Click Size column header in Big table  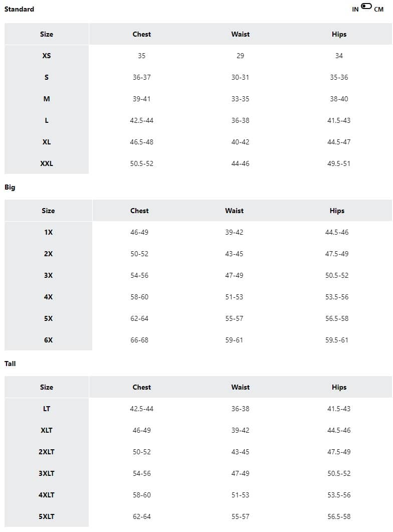(x=48, y=211)
